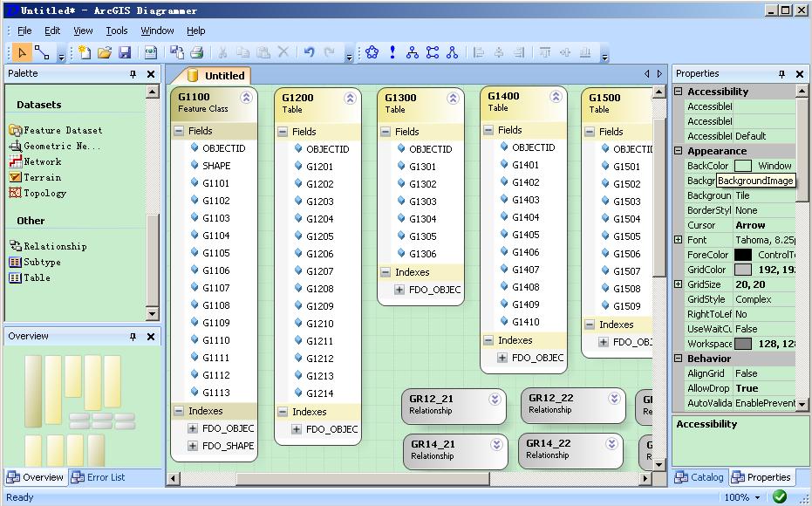Collapse the Indexes section of G1200
Viewport: 812px width, 506px height.
tap(283, 412)
